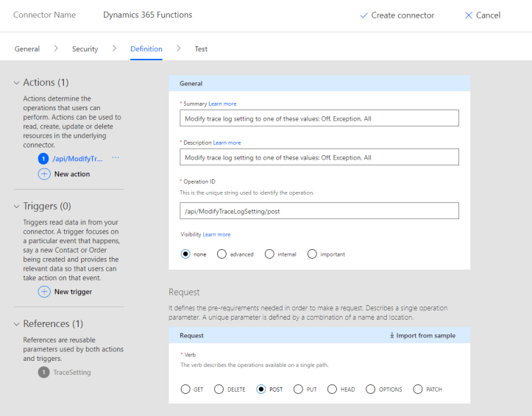Open Learn more link beside Visibility
The height and width of the screenshot is (416, 532).
tap(216, 234)
